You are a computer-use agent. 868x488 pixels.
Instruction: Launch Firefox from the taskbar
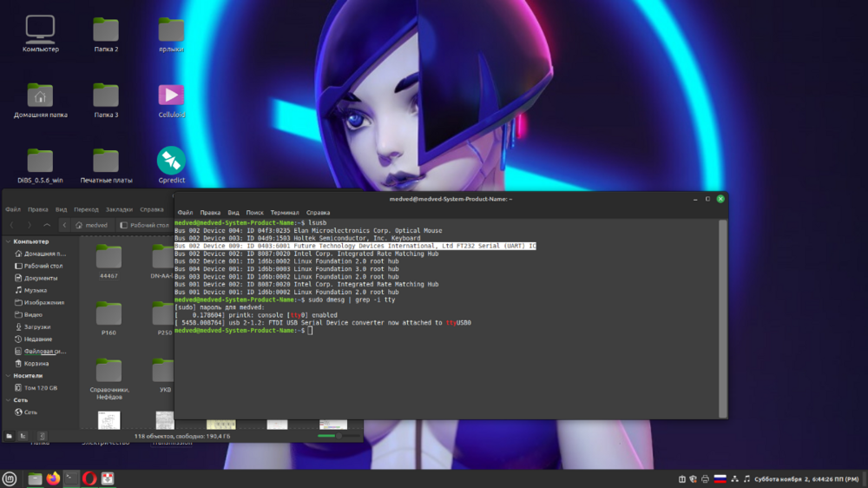point(53,478)
